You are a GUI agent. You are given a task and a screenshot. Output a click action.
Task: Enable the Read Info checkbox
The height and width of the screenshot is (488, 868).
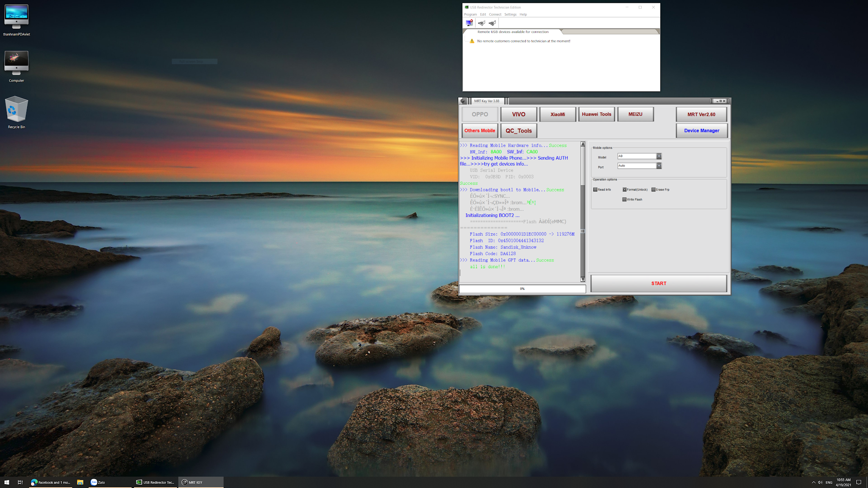(595, 190)
